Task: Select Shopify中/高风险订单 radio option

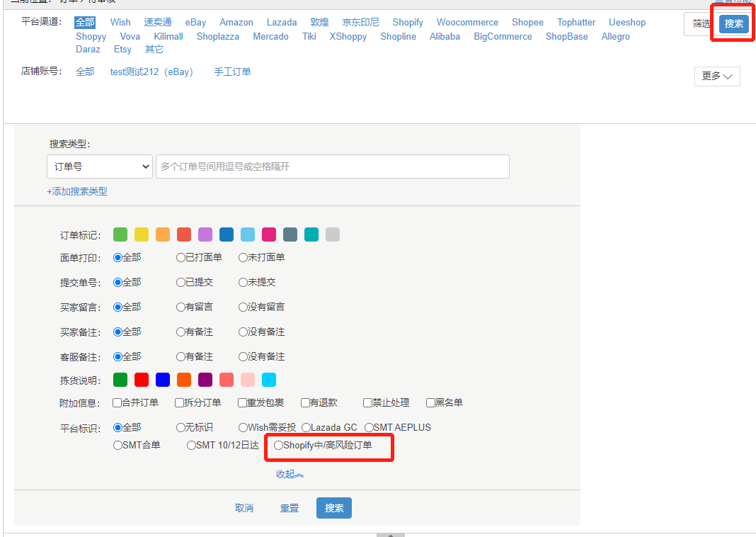Action: click(x=279, y=446)
